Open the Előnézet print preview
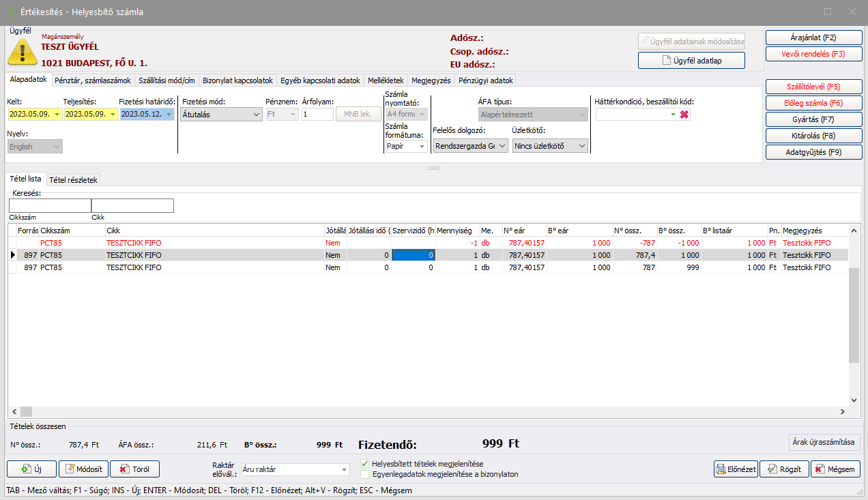Screen dimensions: 868x500 pyautogui.click(x=735, y=469)
